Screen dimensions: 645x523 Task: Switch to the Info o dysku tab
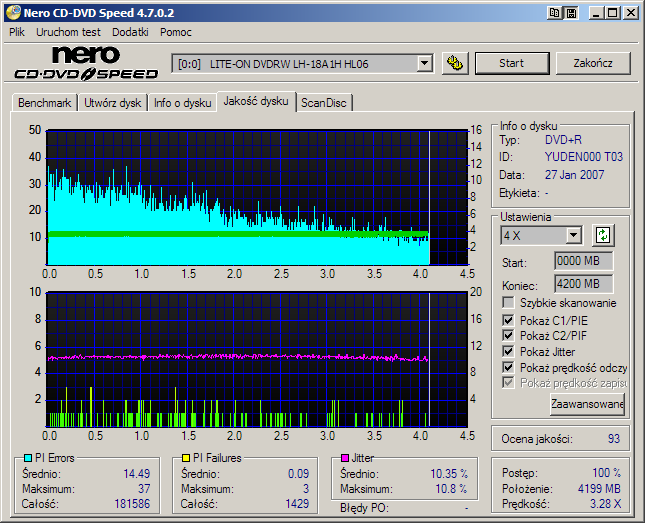183,103
